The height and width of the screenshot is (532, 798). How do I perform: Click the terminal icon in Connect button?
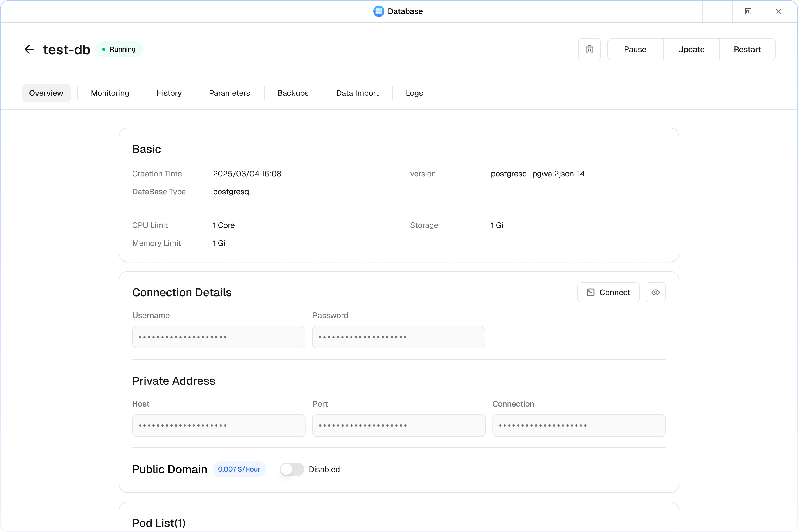point(590,293)
